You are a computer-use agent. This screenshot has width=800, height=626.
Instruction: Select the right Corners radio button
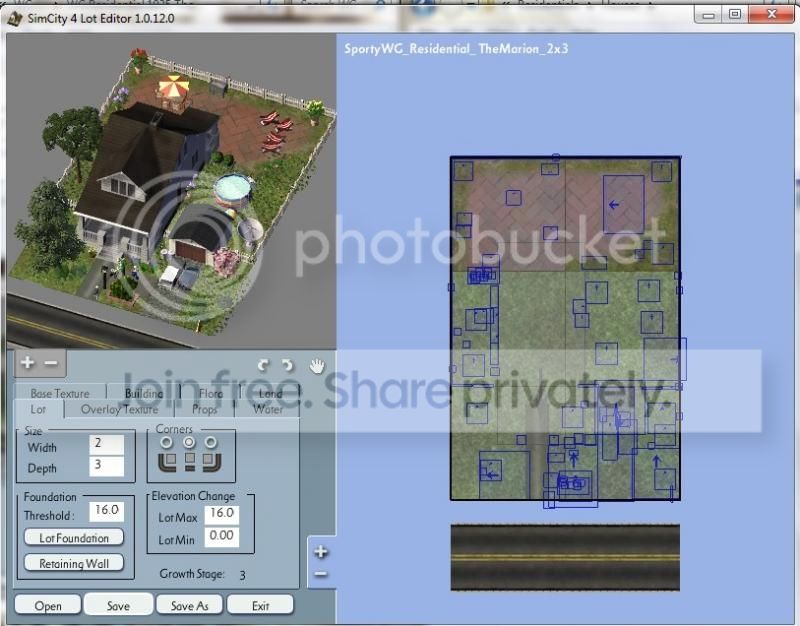click(x=211, y=442)
